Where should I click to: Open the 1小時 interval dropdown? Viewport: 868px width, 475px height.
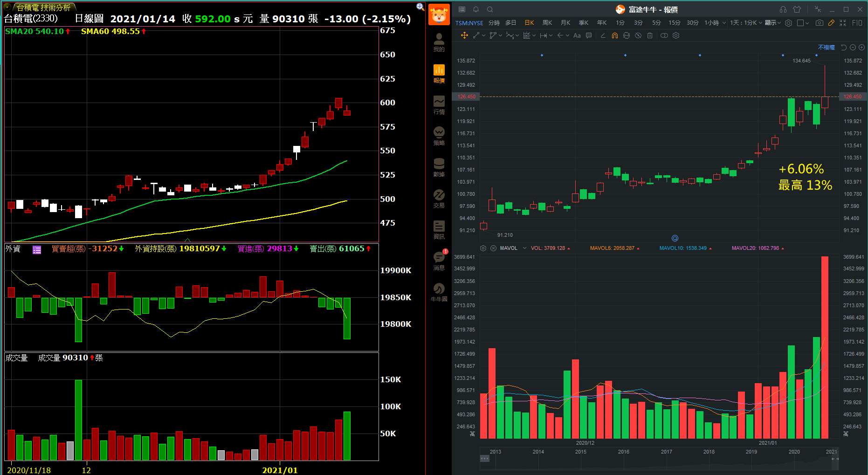point(715,23)
